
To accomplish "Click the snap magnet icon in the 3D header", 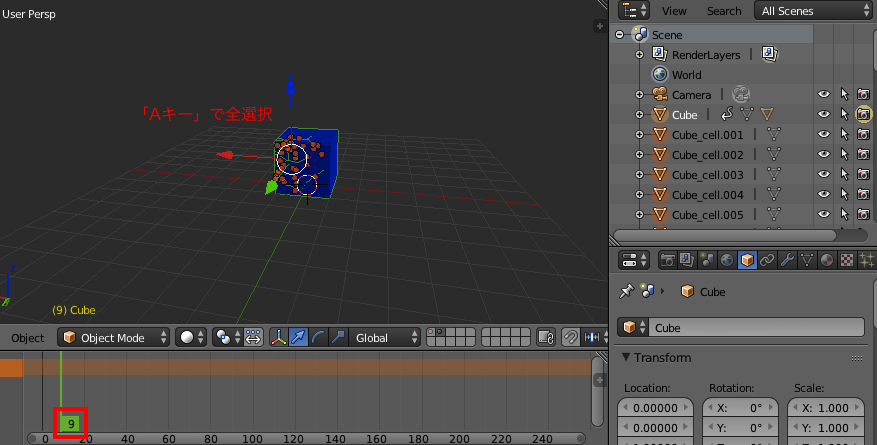I will pos(570,337).
